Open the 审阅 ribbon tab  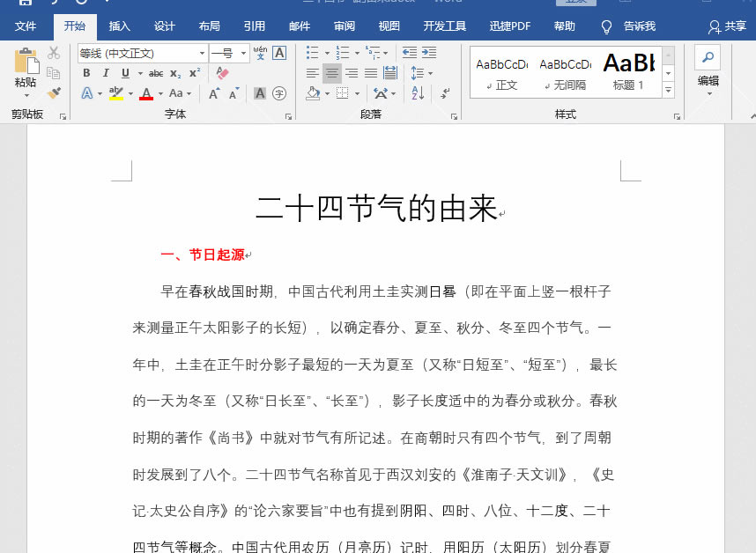345,26
